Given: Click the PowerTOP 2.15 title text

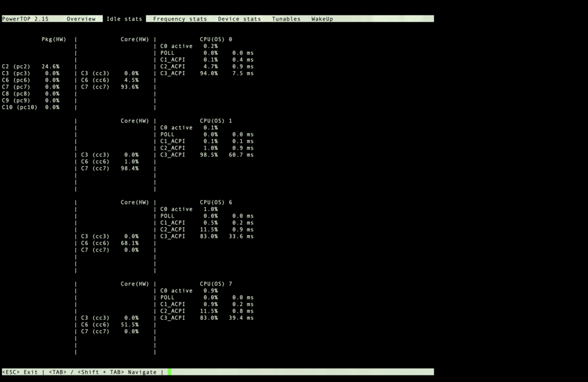Looking at the screenshot, I should coord(25,19).
